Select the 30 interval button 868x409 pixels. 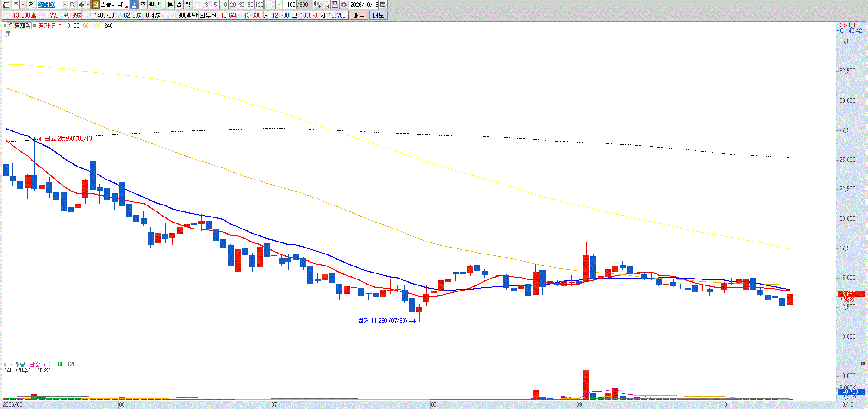click(242, 5)
